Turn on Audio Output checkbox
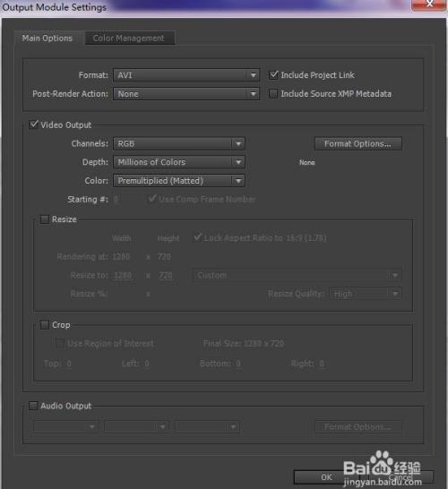Image resolution: width=448 pixels, height=489 pixels. 33,406
